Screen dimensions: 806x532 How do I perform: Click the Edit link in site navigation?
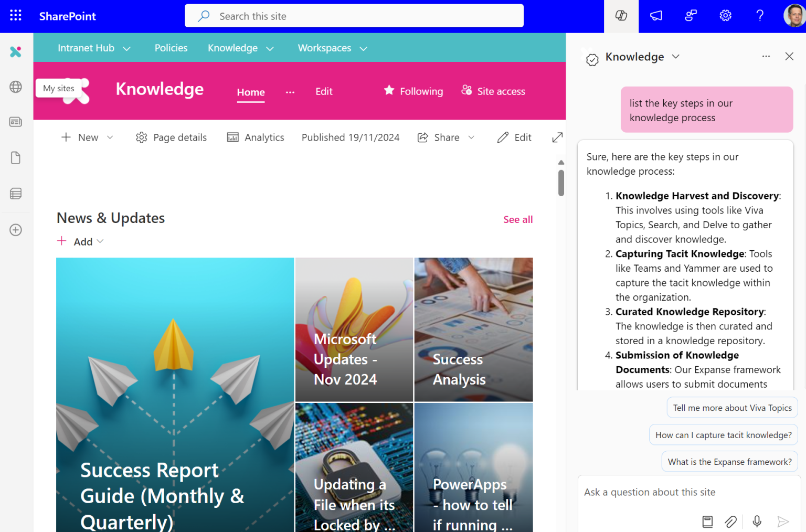click(324, 91)
